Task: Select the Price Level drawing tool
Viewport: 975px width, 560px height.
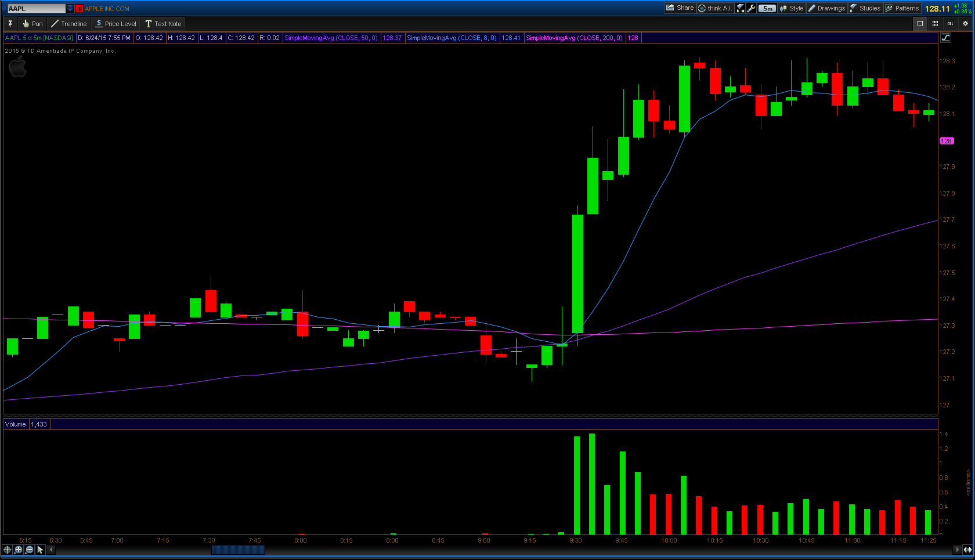Action: point(116,24)
